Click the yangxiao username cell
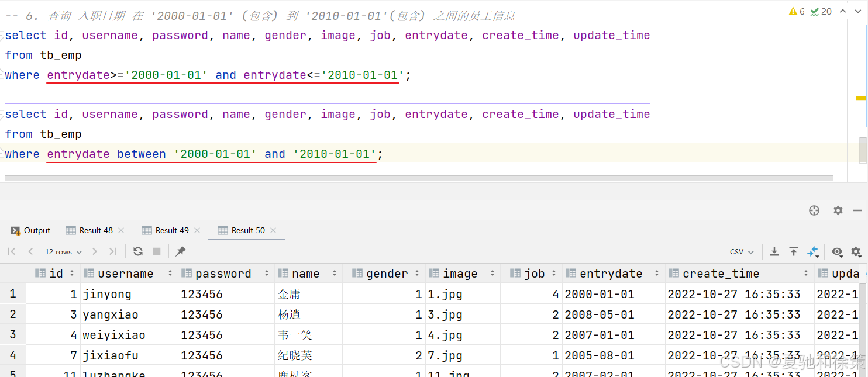 pos(129,314)
